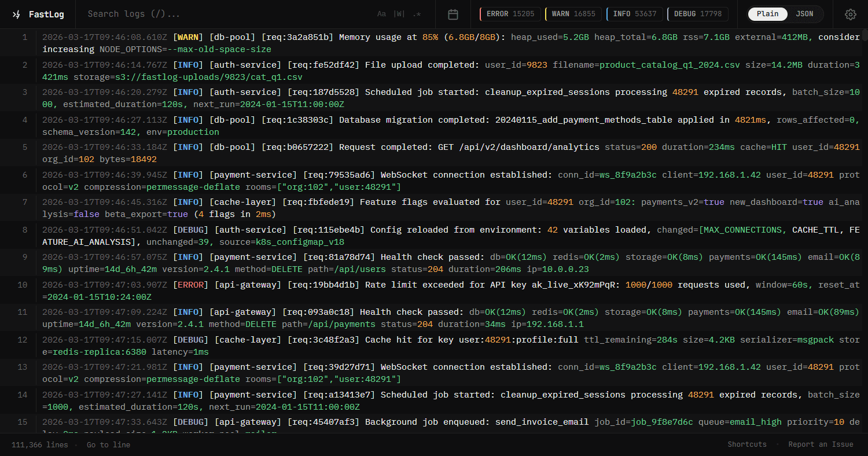Click request ID [req:b0657222]
Viewport: 868px width, 456px height.
(297, 147)
